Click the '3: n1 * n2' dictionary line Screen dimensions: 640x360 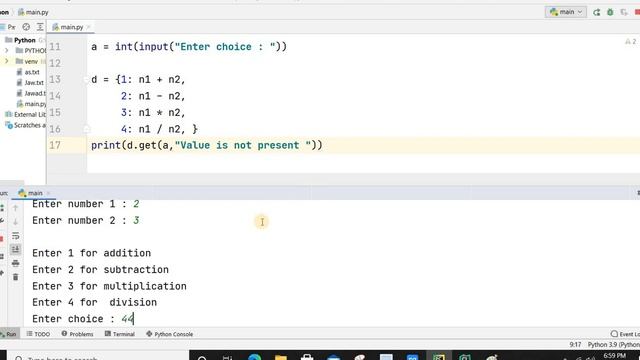coord(153,112)
